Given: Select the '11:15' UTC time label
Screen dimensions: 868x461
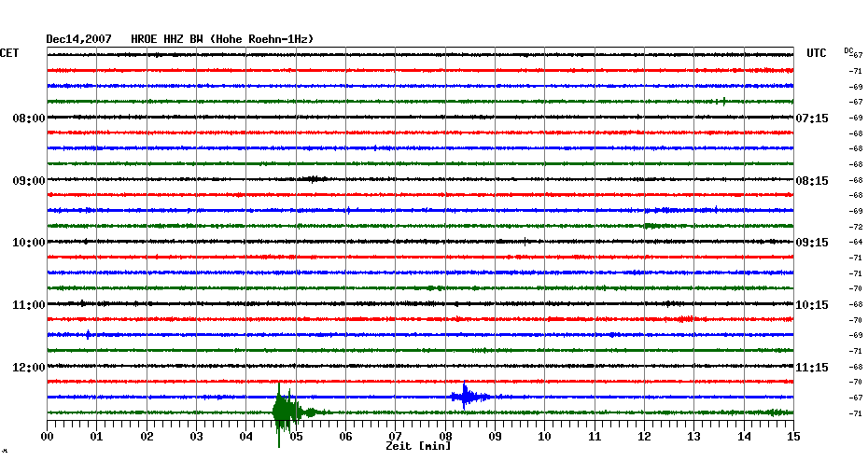Looking at the screenshot, I should pos(812,368).
